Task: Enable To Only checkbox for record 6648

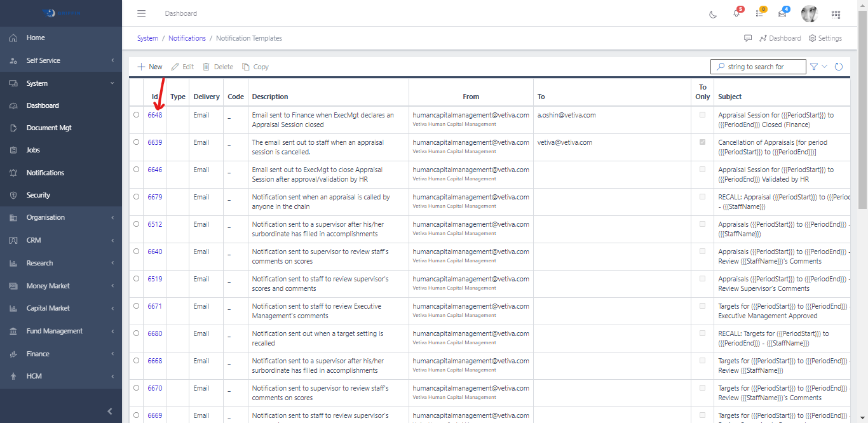Action: point(702,116)
